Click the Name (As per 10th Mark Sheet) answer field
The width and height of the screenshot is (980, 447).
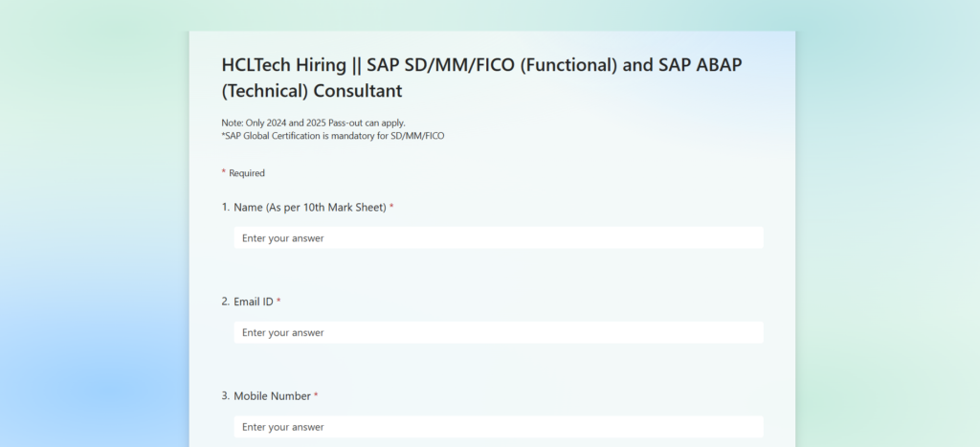point(498,238)
